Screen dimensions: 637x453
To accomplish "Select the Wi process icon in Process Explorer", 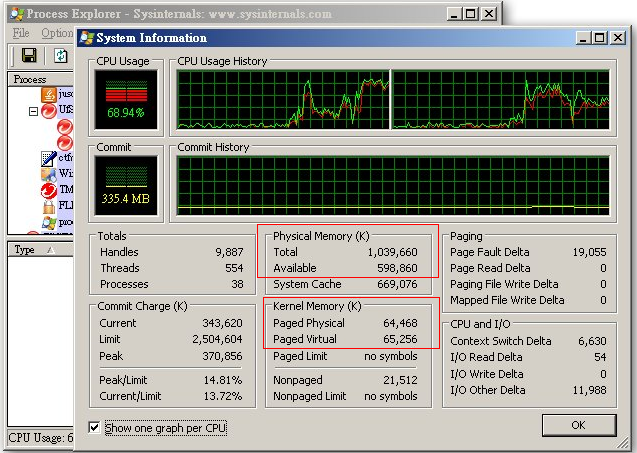I will pos(49,174).
